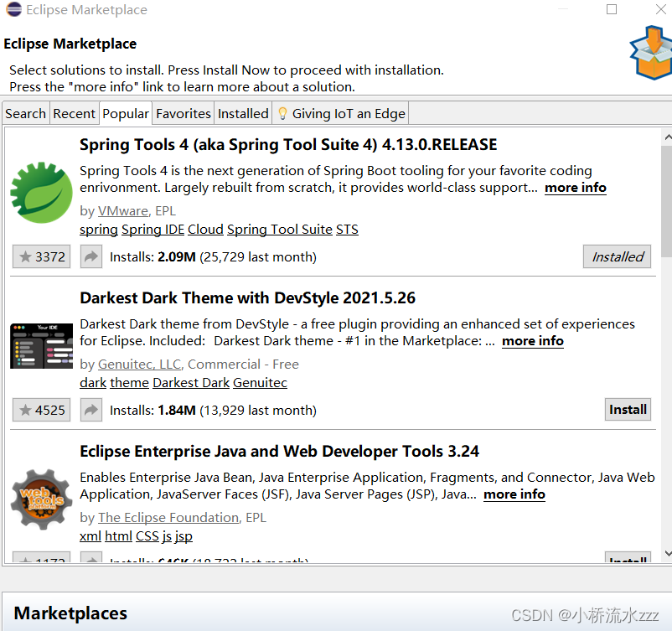Click the 'Spring Tool Suite' tag link
Image resolution: width=672 pixels, height=631 pixels.
pos(280,230)
